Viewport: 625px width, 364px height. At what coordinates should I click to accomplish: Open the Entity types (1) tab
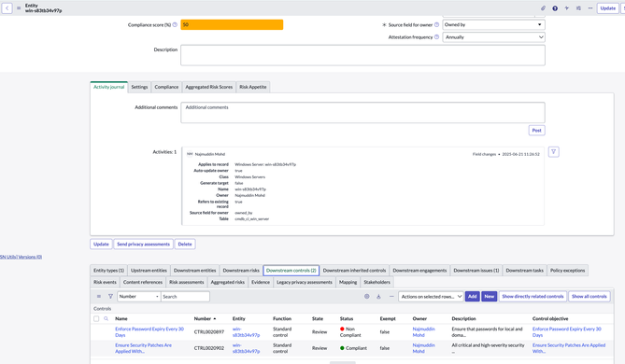(x=108, y=271)
